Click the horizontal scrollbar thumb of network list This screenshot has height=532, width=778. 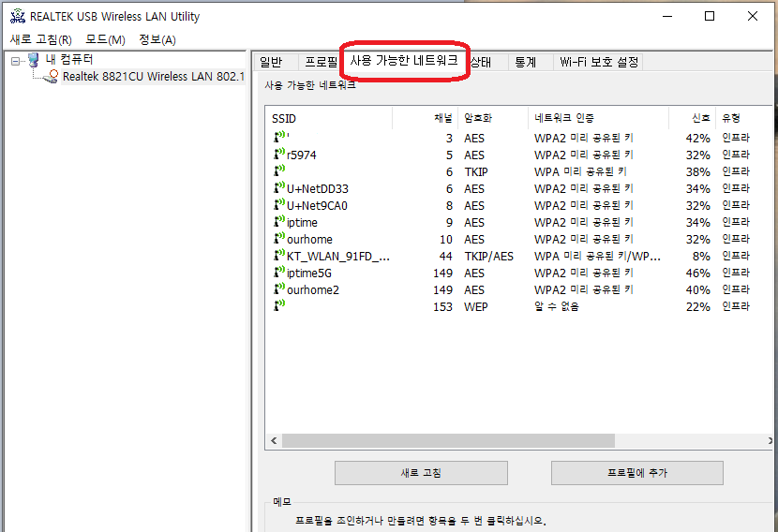tap(449, 440)
